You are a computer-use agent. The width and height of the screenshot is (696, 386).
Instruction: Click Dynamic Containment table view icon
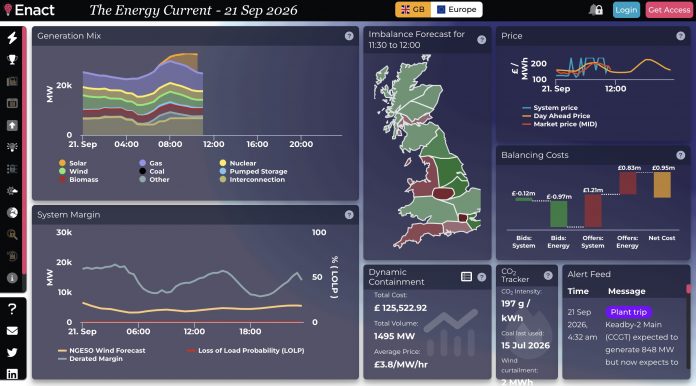point(466,276)
